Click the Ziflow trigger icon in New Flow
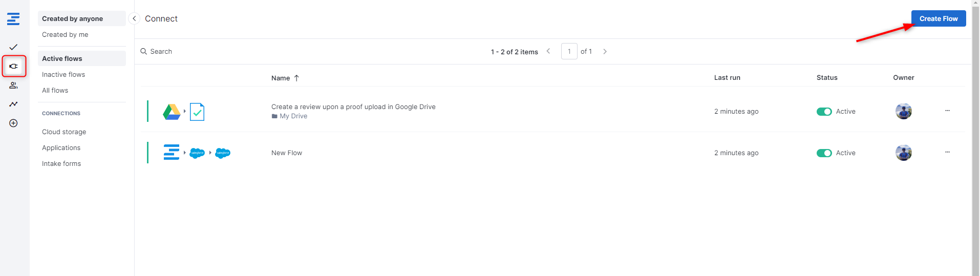This screenshot has width=980, height=276. [x=172, y=153]
